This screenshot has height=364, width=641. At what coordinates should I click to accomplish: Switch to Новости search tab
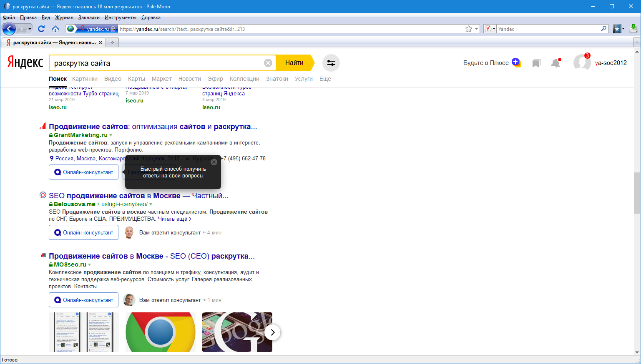coord(190,79)
